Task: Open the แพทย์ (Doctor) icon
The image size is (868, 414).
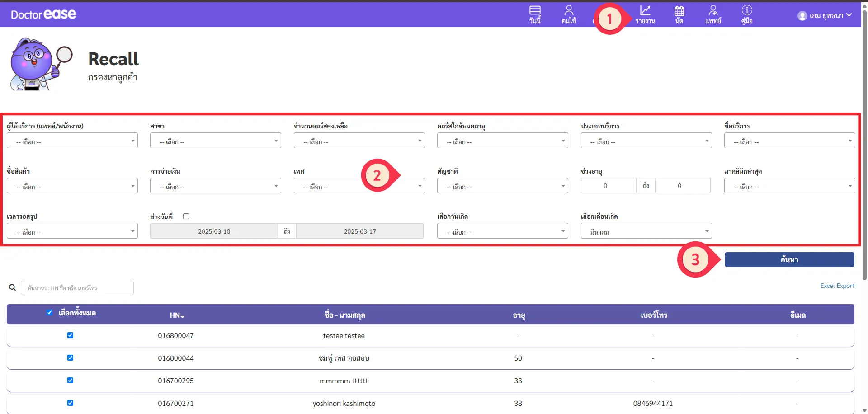Action: pos(713,14)
